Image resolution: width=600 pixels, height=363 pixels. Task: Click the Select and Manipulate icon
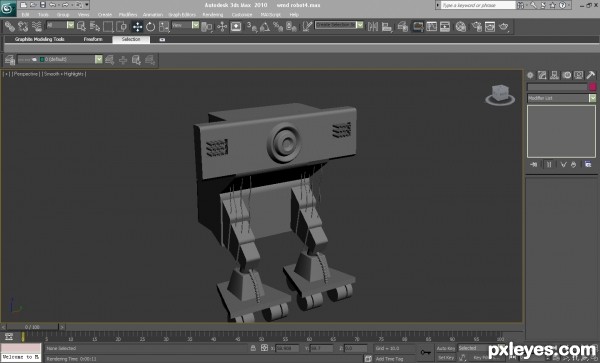click(222, 26)
